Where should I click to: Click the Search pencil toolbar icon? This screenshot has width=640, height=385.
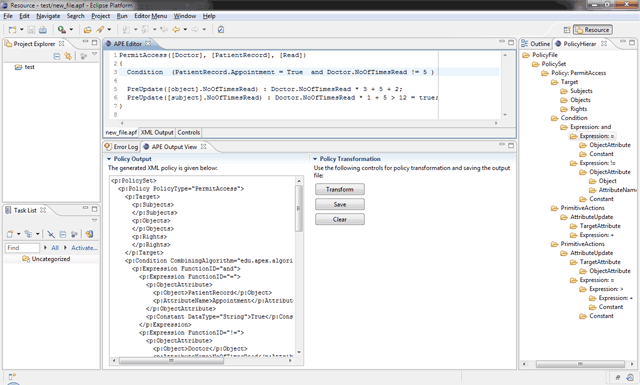pos(100,30)
